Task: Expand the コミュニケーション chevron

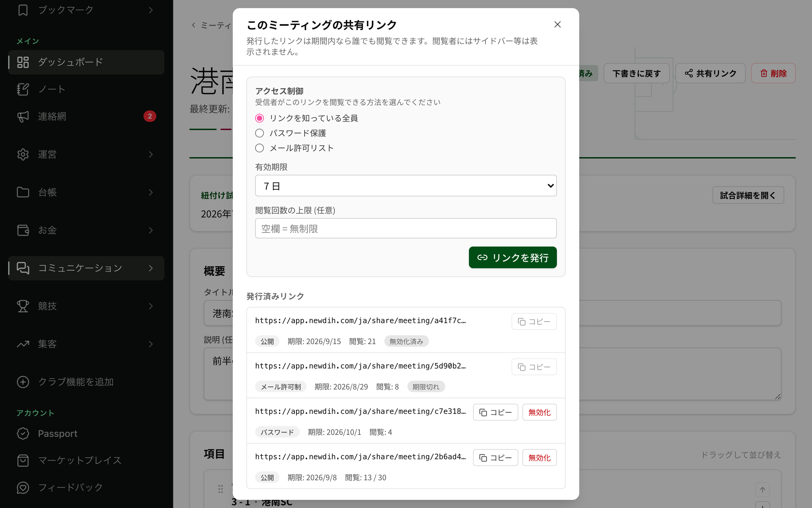Action: tap(151, 268)
